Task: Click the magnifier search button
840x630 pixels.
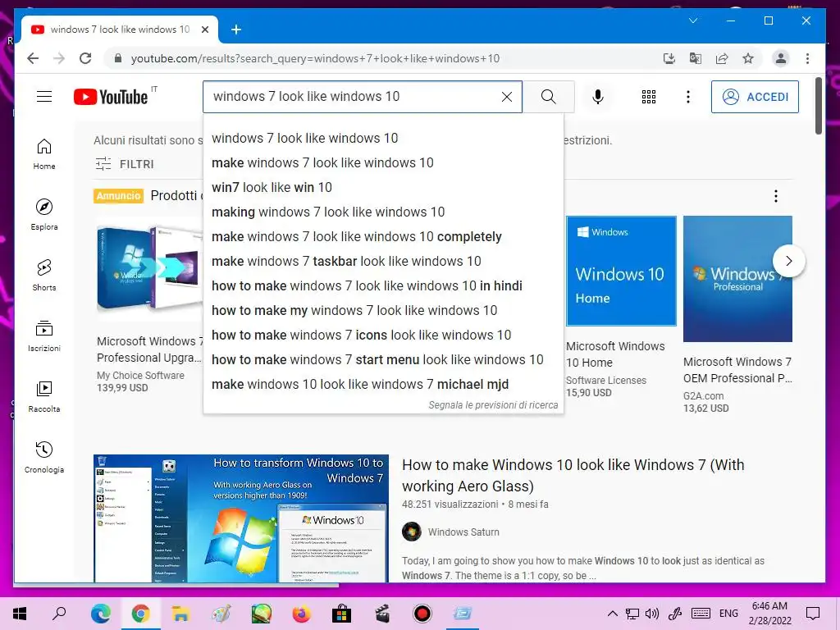Action: tap(548, 97)
